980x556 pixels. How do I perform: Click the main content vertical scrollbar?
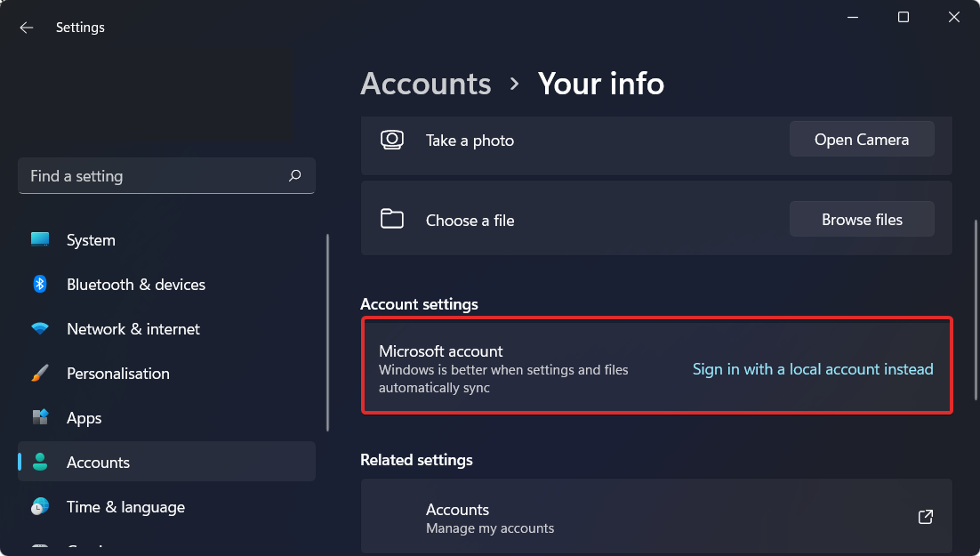coord(976,310)
